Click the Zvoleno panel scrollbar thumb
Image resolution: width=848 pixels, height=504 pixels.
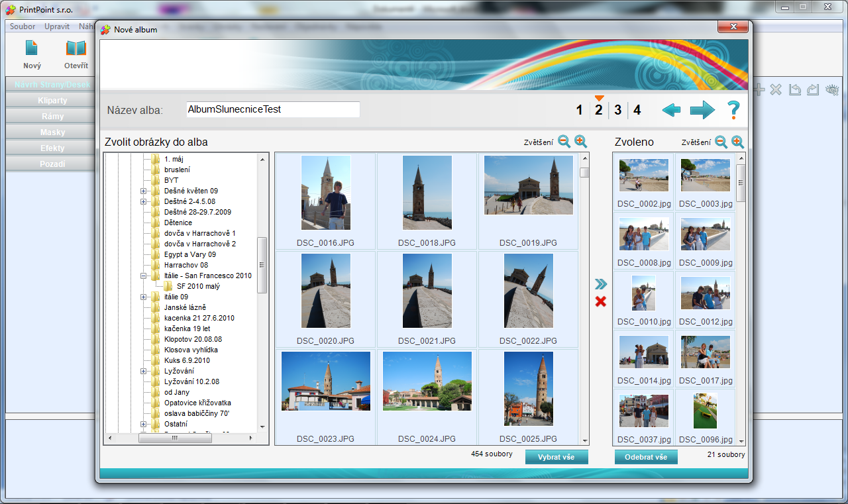741,183
